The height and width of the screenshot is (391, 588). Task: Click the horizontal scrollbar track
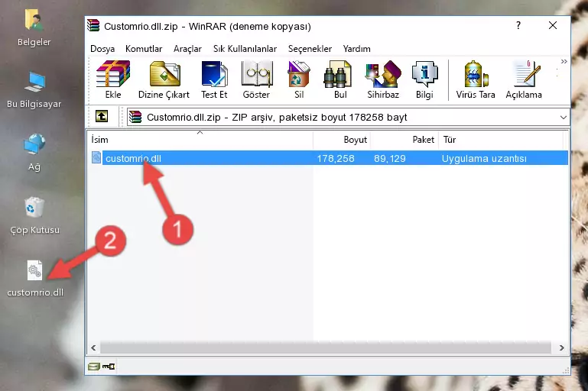(326, 347)
